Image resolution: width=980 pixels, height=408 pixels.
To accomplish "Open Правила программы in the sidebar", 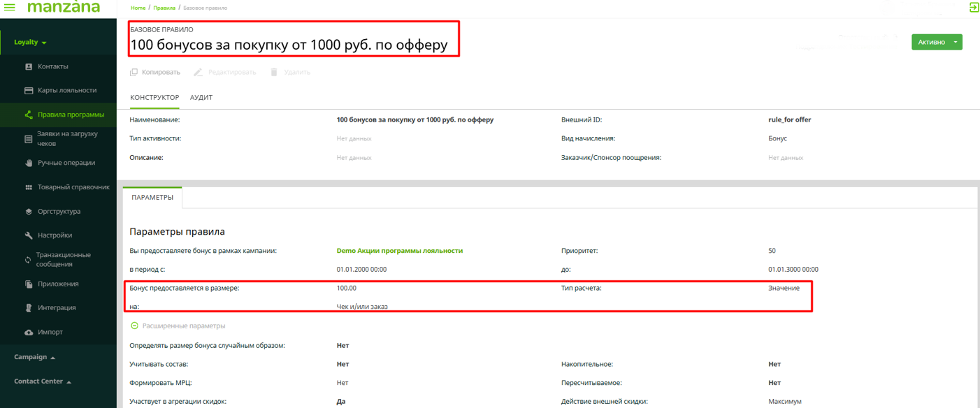I will tap(71, 115).
